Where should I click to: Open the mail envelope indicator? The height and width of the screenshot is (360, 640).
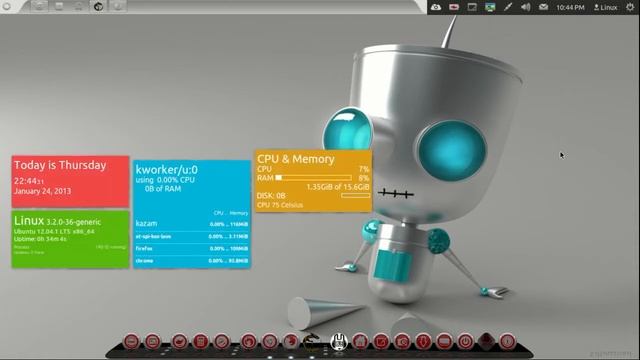[x=543, y=7]
